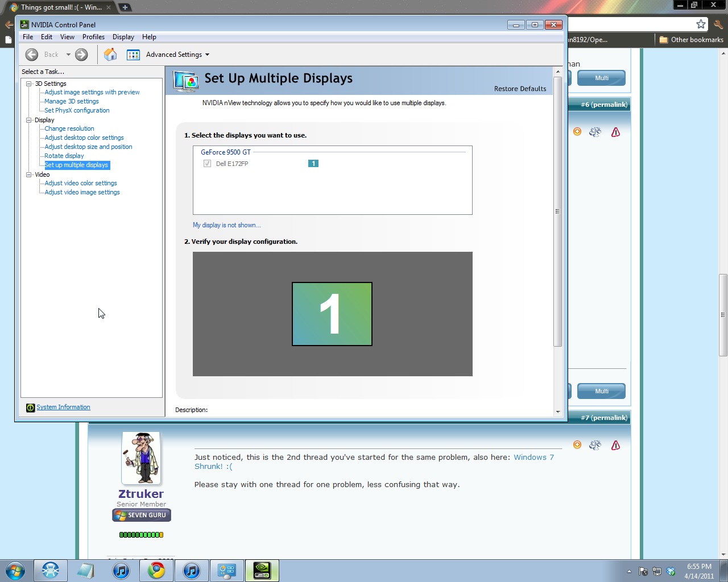The width and height of the screenshot is (728, 582).
Task: Open the Action Center flag icon
Action: pos(643,571)
